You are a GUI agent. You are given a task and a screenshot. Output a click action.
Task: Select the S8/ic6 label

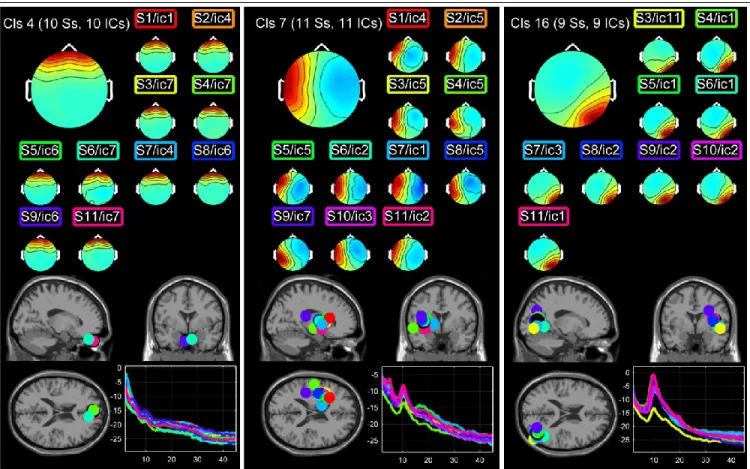coord(213,151)
